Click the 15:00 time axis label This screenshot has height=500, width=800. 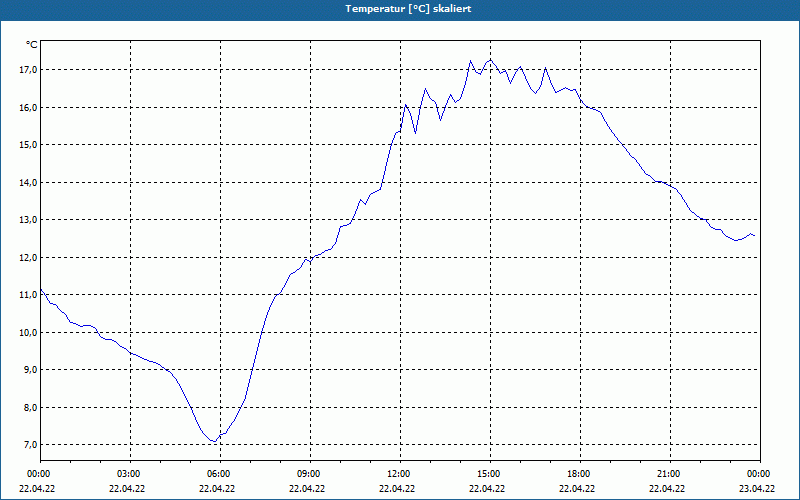(490, 474)
